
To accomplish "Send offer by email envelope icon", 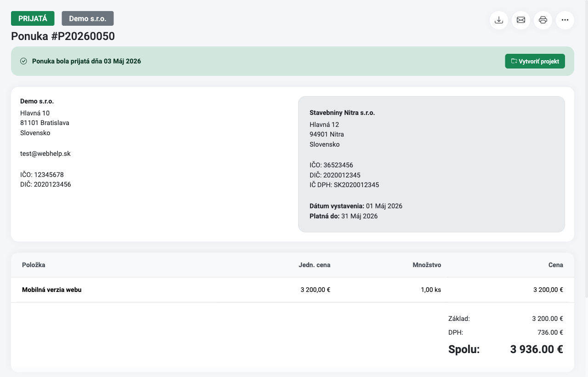I will click(x=521, y=20).
